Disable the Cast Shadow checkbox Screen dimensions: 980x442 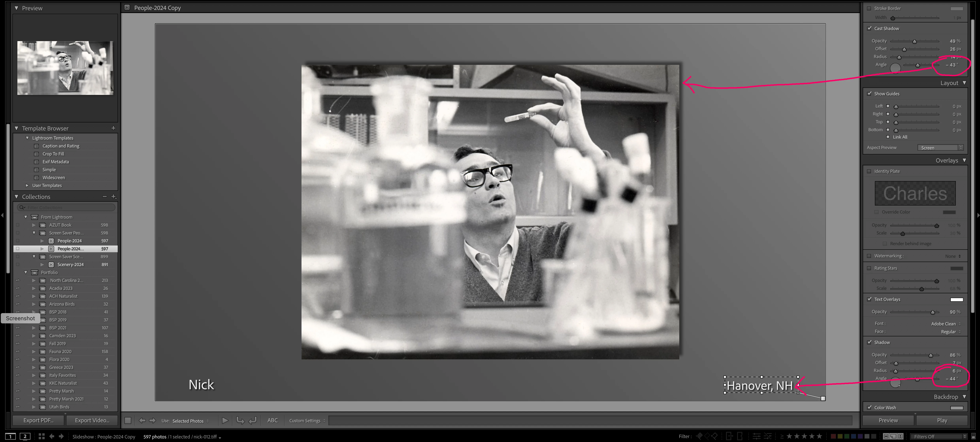tap(869, 28)
